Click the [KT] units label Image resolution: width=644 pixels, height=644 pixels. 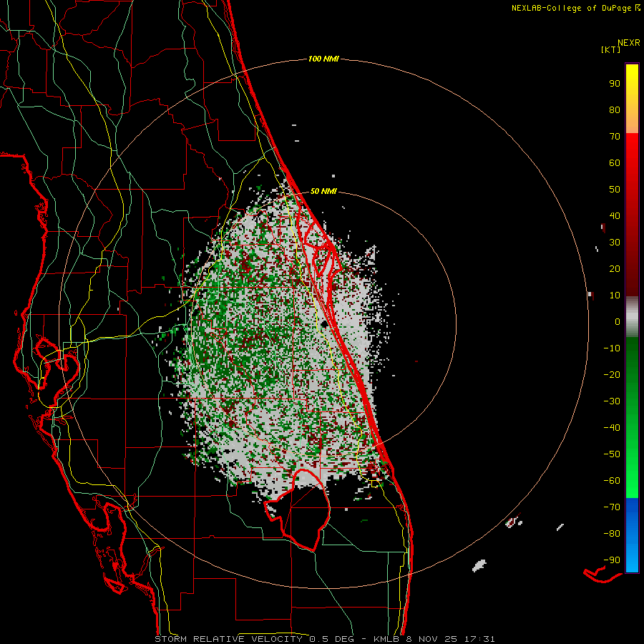click(610, 49)
